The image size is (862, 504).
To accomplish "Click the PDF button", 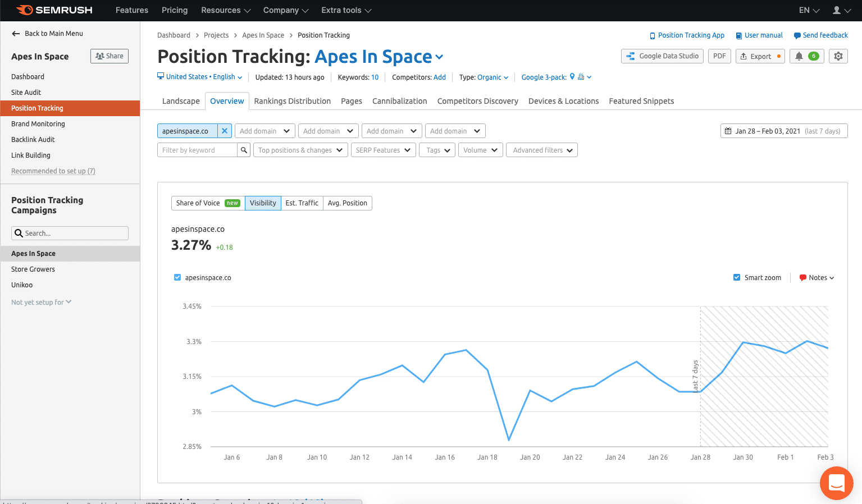I will coord(719,56).
